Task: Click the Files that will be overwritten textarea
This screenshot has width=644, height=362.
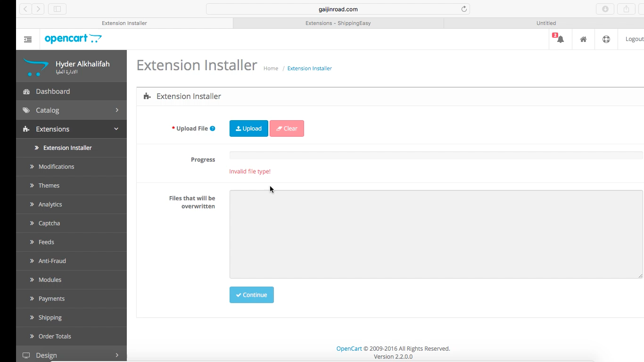Action: pyautogui.click(x=436, y=234)
